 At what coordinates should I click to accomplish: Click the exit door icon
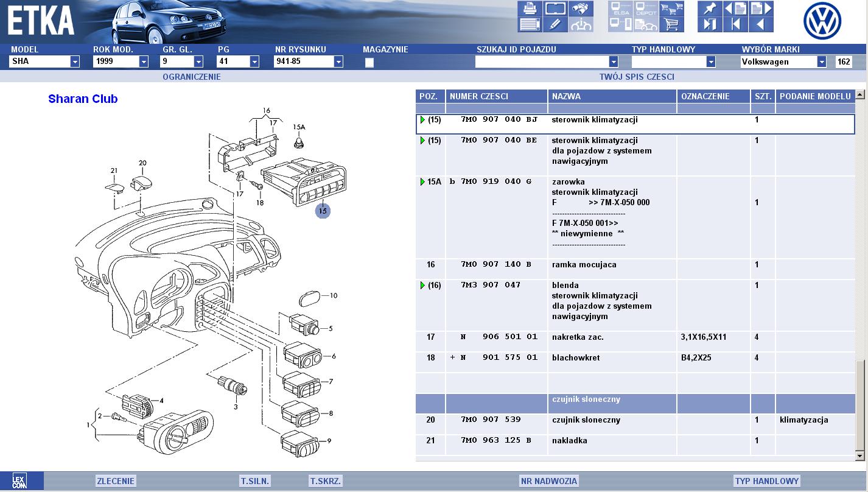click(710, 24)
